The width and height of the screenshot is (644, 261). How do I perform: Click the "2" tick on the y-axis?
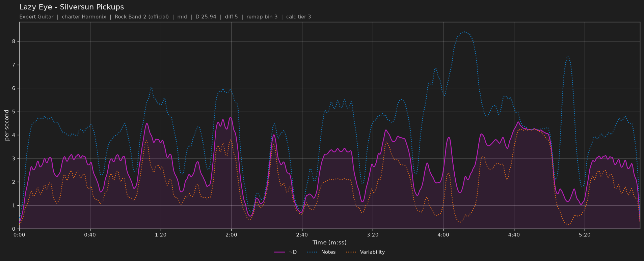(x=14, y=182)
